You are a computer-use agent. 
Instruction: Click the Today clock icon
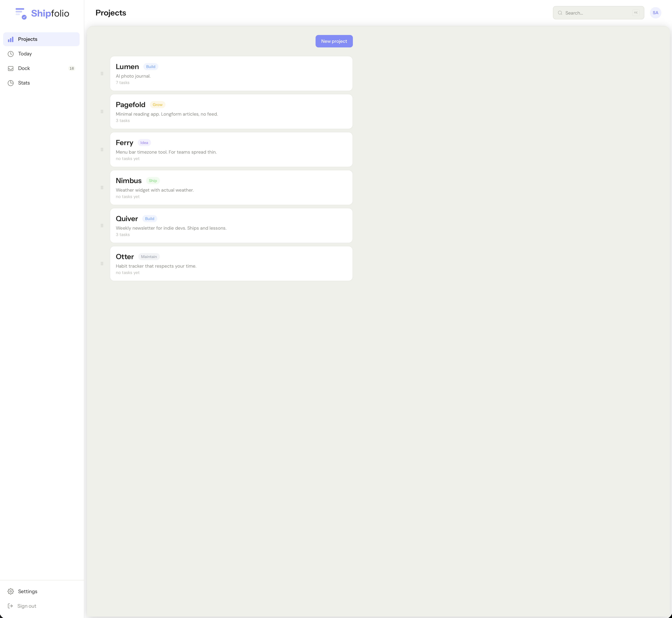tap(11, 54)
